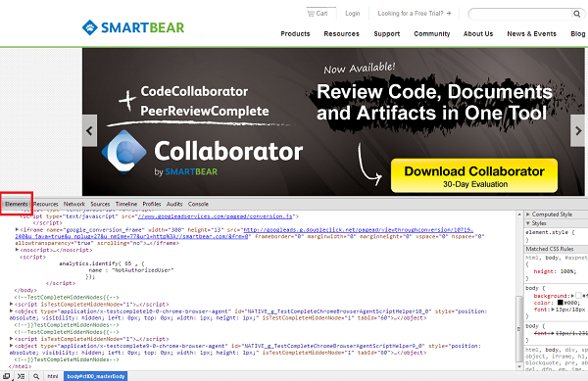This screenshot has height=381, width=588.
Task: Expand the body background property triangle
Action: pyautogui.click(x=572, y=296)
